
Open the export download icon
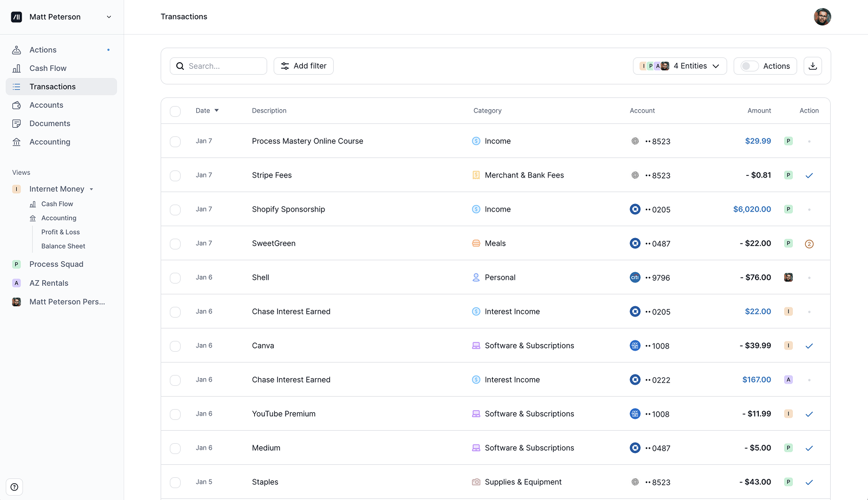coord(813,65)
